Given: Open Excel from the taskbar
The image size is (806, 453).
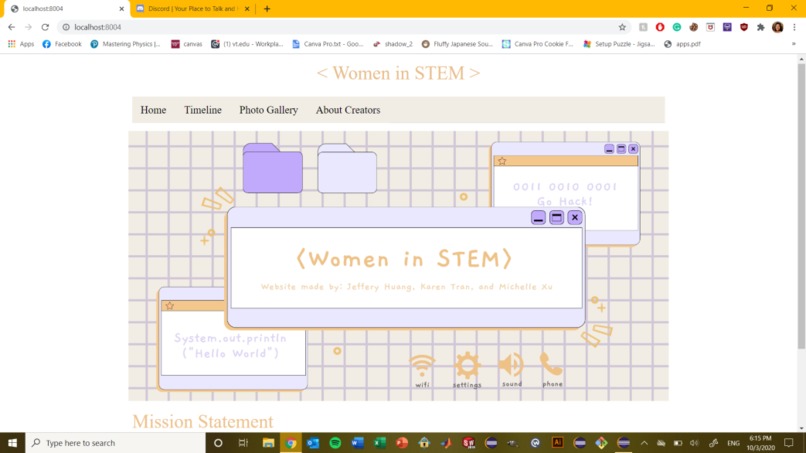Looking at the screenshot, I should click(x=380, y=443).
